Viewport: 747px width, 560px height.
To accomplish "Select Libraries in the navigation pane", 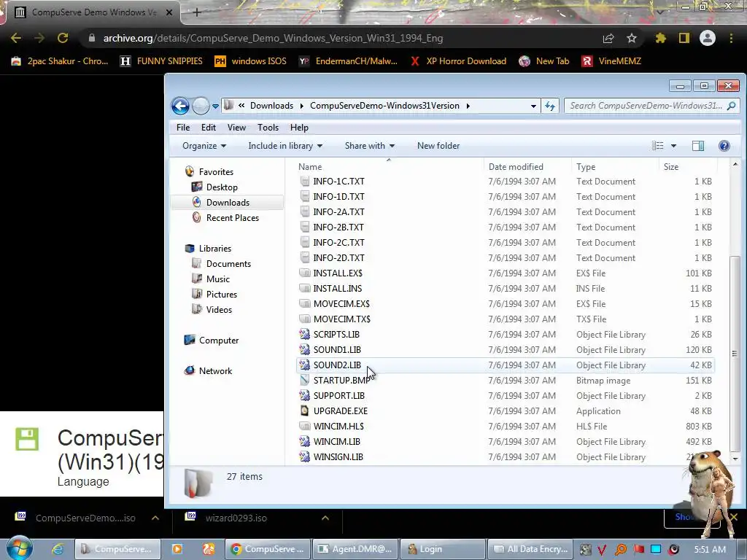I will 215,249.
